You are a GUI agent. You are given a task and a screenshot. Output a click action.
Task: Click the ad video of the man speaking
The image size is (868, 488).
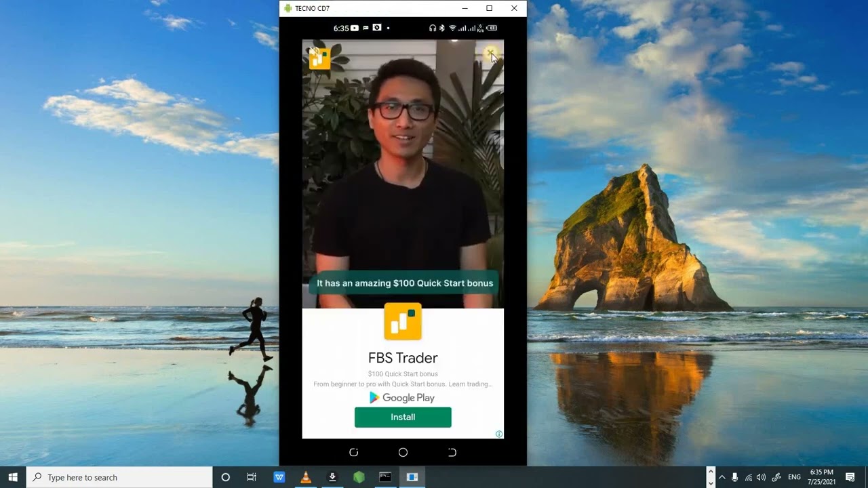pyautogui.click(x=403, y=174)
